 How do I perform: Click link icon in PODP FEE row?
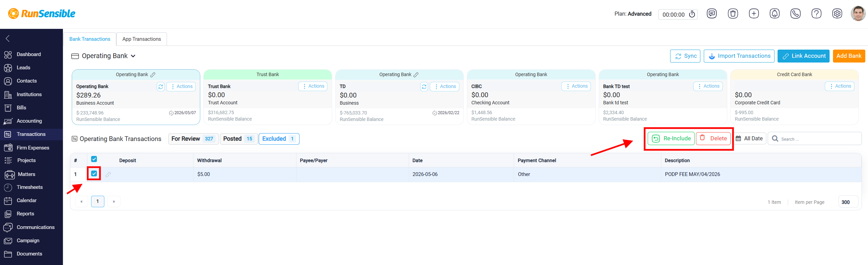108,174
